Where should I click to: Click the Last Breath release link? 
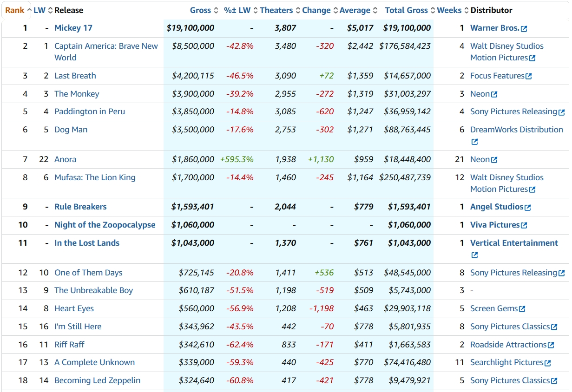(x=75, y=76)
